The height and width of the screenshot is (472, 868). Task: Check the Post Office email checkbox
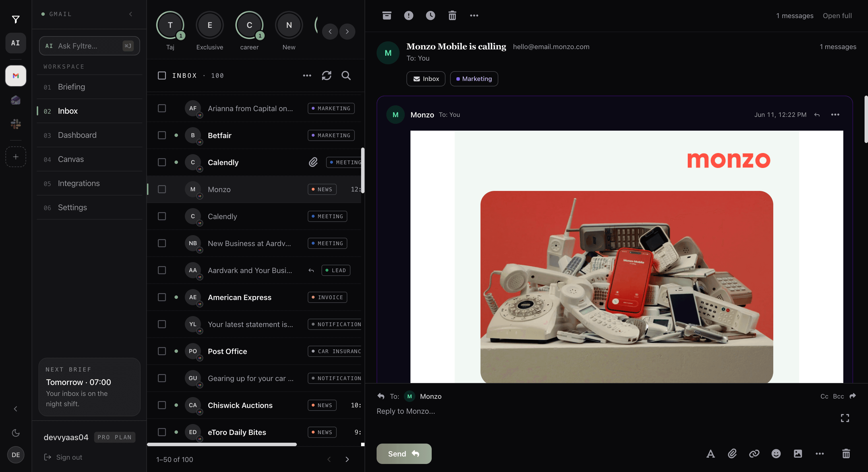coord(162,351)
